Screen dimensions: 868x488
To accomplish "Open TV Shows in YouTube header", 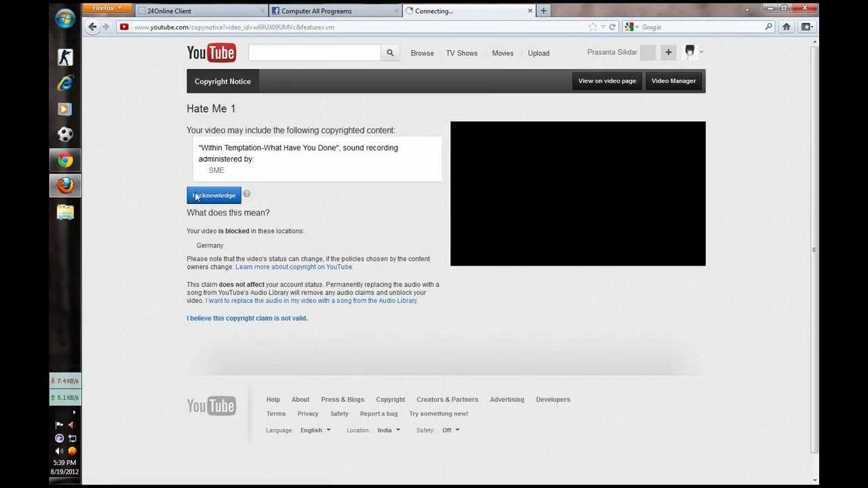I will pos(462,53).
